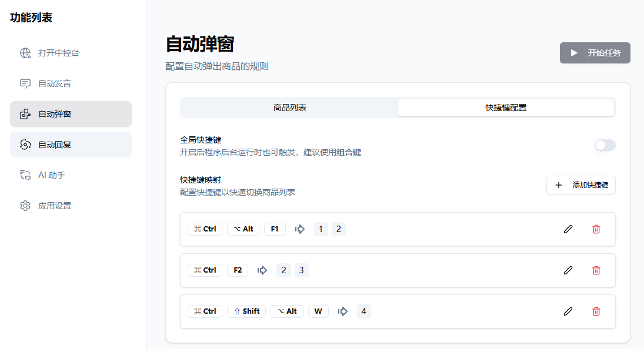Click the plus icon beside 添加快捷键
This screenshot has width=644, height=349.
coord(558,185)
